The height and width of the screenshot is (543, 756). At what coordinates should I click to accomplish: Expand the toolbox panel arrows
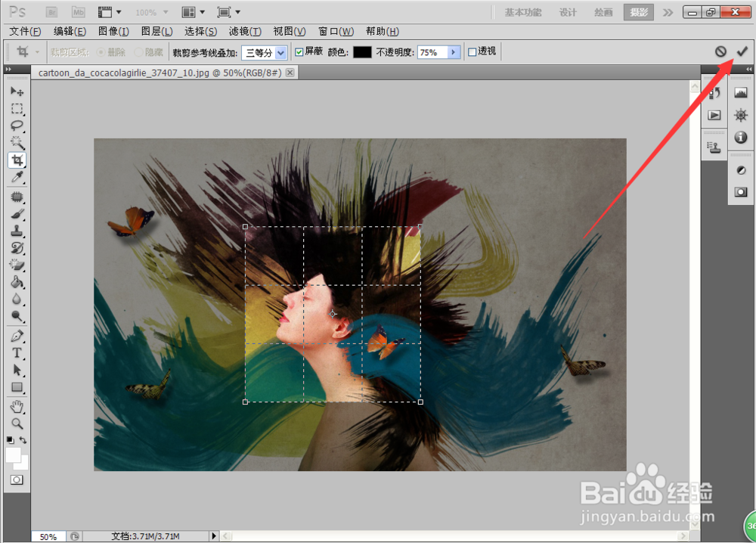pos(8,70)
